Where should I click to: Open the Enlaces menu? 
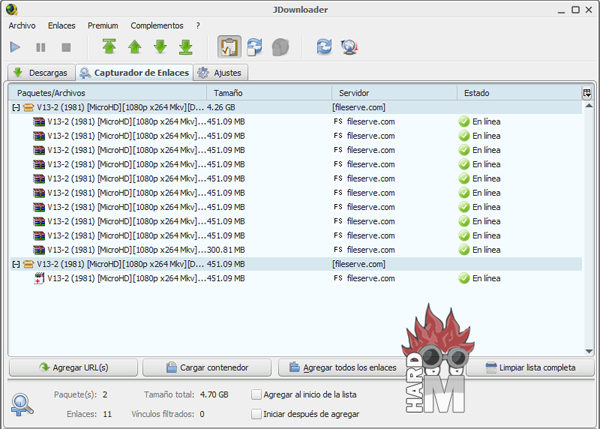[62, 26]
